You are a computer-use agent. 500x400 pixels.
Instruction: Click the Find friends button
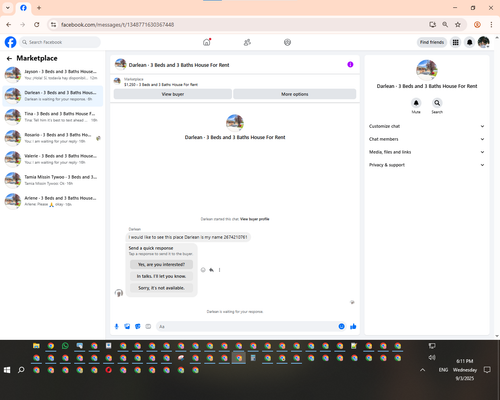(x=432, y=42)
